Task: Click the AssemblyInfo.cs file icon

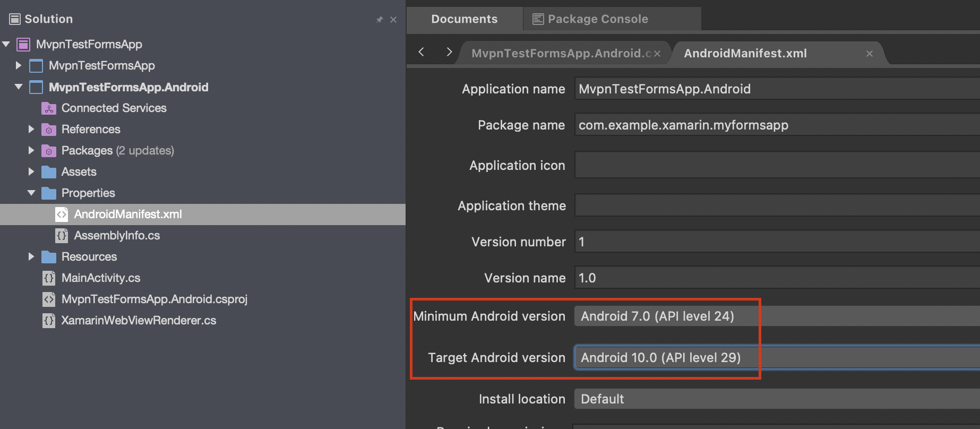Action: (x=62, y=236)
